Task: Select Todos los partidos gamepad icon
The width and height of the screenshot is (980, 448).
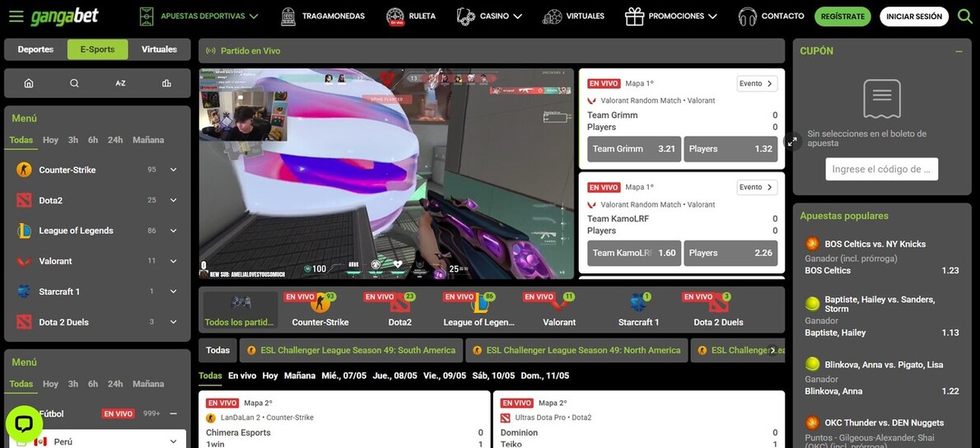Action: [x=240, y=304]
